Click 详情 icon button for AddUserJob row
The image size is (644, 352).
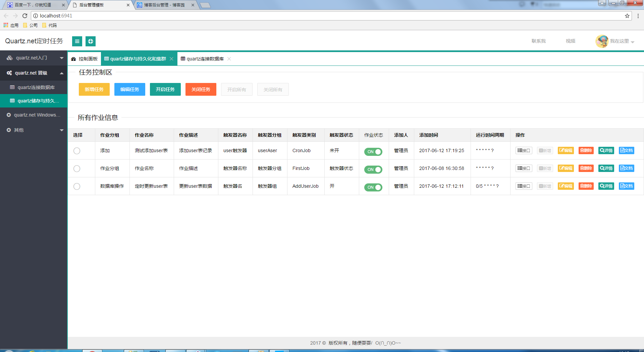606,186
